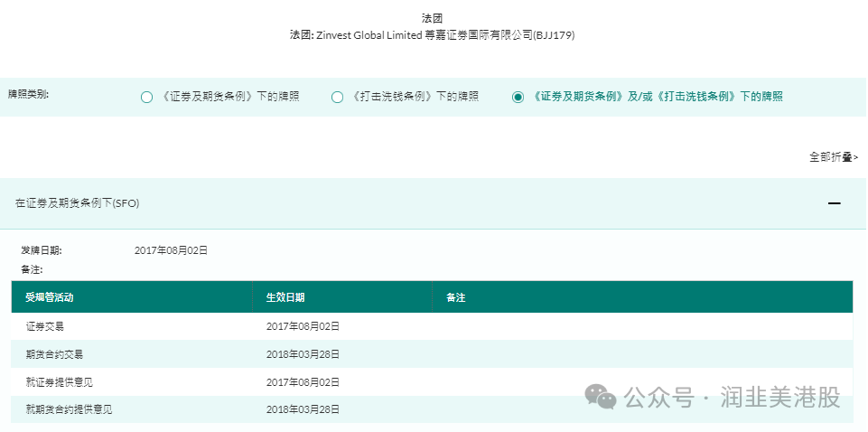Click the 备注 label under 发牌日期
The width and height of the screenshot is (868, 432).
click(33, 269)
